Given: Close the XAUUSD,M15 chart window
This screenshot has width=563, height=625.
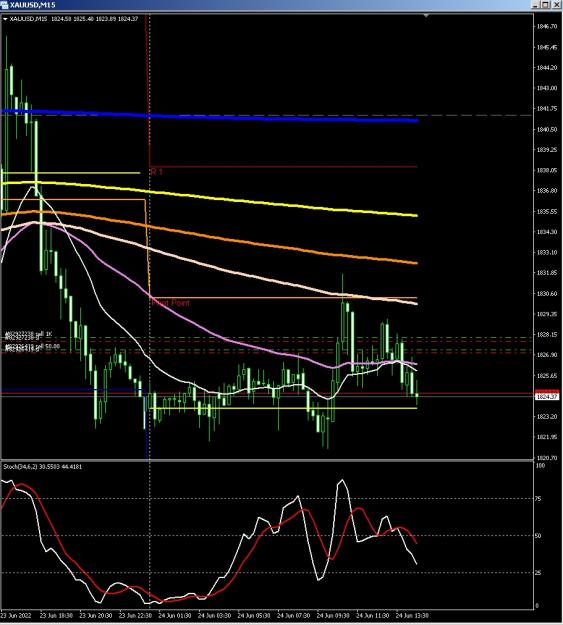Looking at the screenshot, I should [x=555, y=4].
